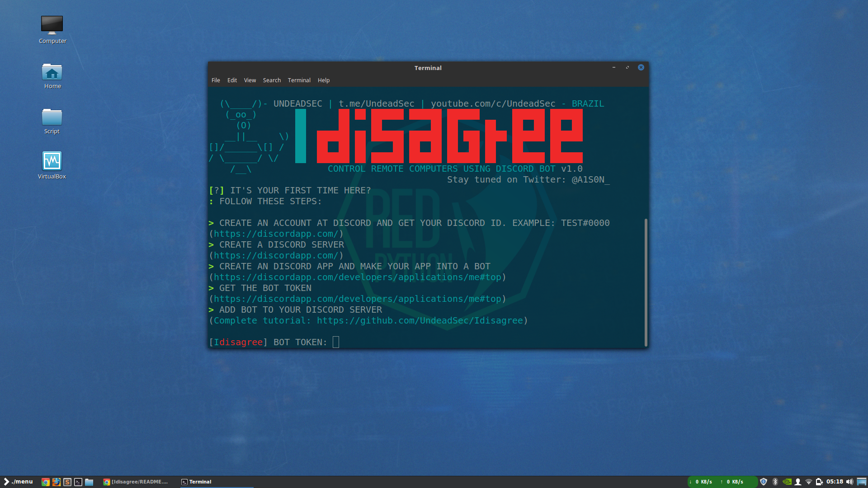Click the youtube.com/c/UndeadSec text in banner
Image resolution: width=868 pixels, height=488 pixels.
493,103
